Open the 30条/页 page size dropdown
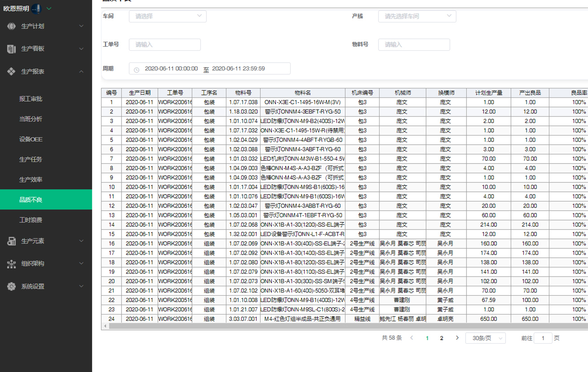 pyautogui.click(x=485, y=338)
